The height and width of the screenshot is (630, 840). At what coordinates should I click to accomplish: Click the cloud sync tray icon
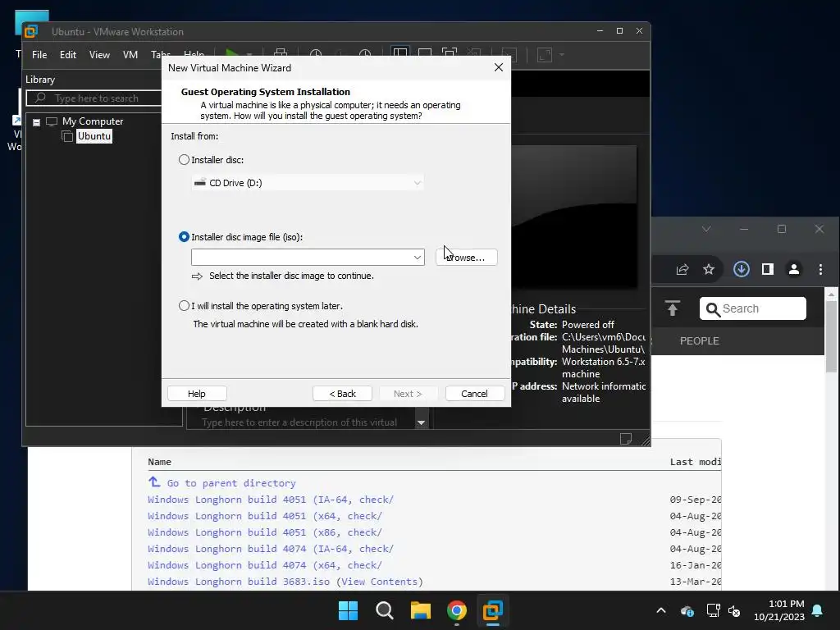687,610
